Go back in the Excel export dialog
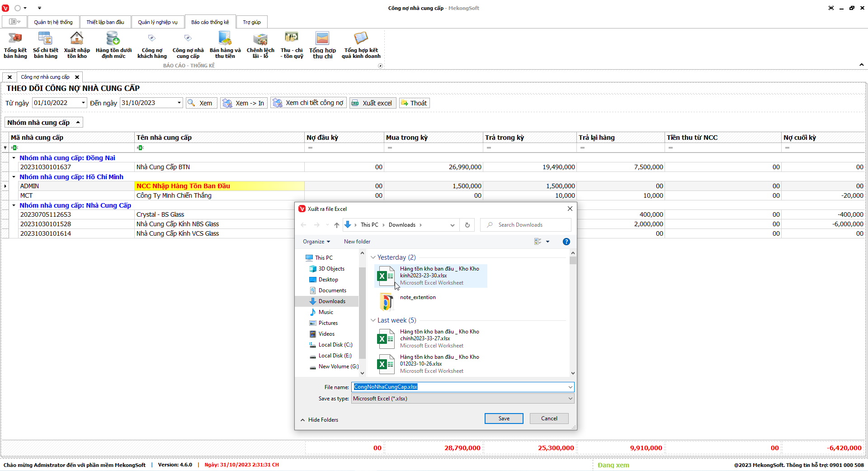Viewport: 868px width, 471px height. (x=304, y=225)
